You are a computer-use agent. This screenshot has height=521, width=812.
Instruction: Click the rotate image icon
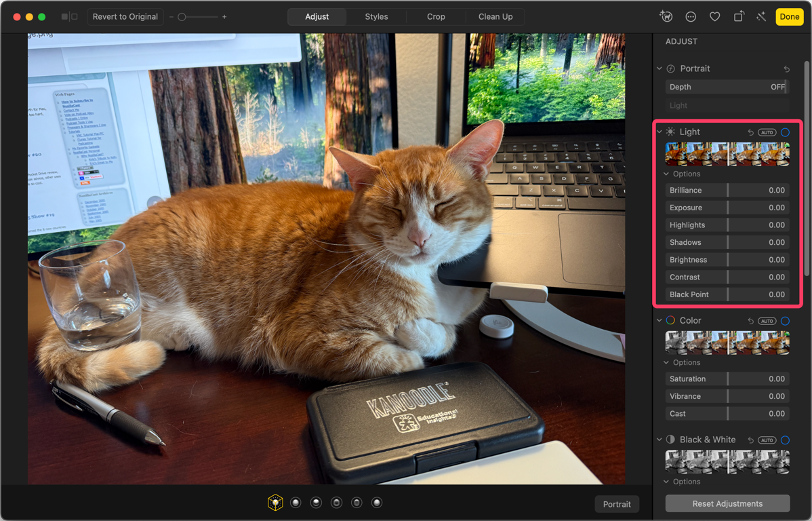[x=738, y=17]
